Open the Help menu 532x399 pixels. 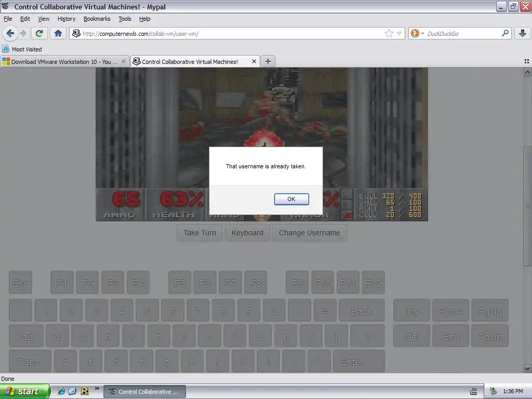(x=145, y=19)
